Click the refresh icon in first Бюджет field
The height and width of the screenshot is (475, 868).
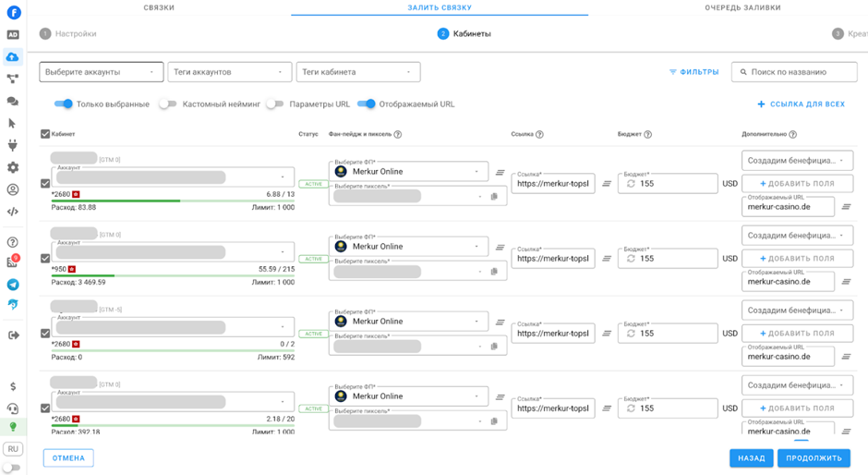(631, 184)
